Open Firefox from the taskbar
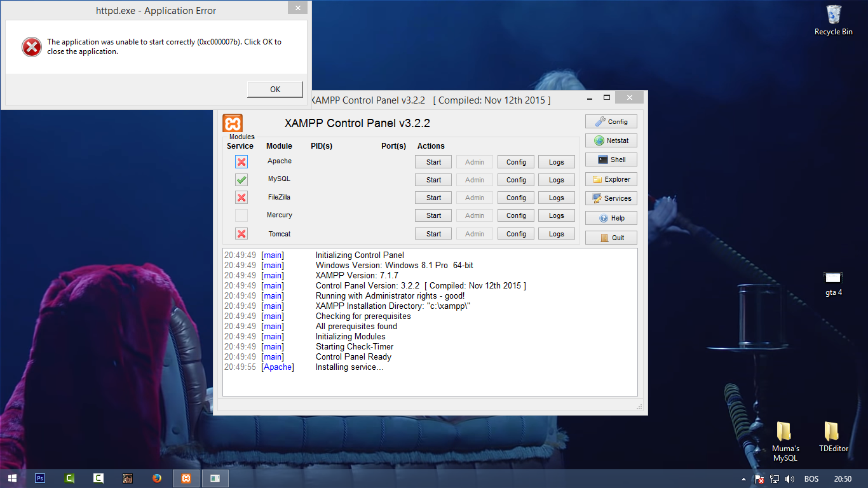The image size is (868, 488). (x=157, y=478)
